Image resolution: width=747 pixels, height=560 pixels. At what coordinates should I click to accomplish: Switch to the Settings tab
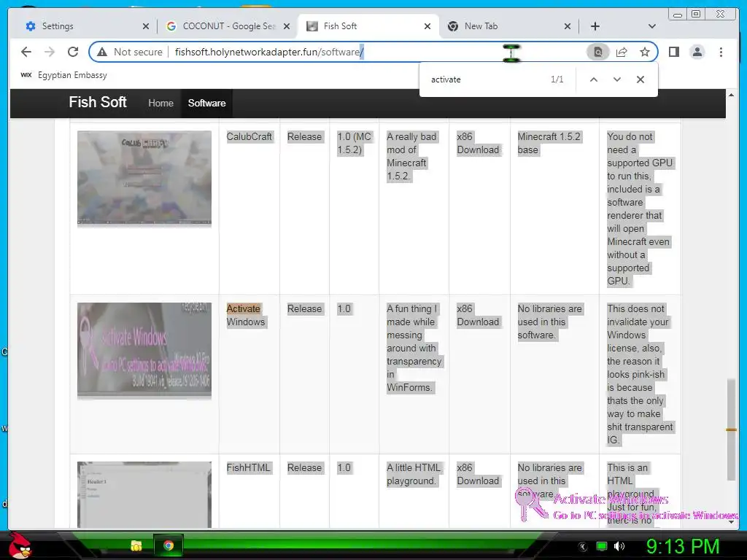86,26
